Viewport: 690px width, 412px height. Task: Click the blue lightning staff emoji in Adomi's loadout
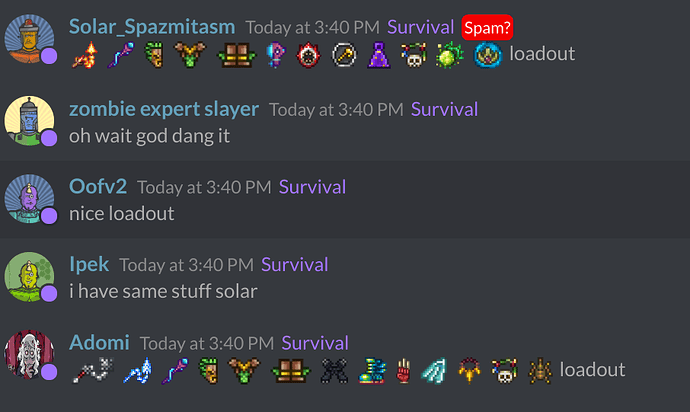click(x=138, y=370)
